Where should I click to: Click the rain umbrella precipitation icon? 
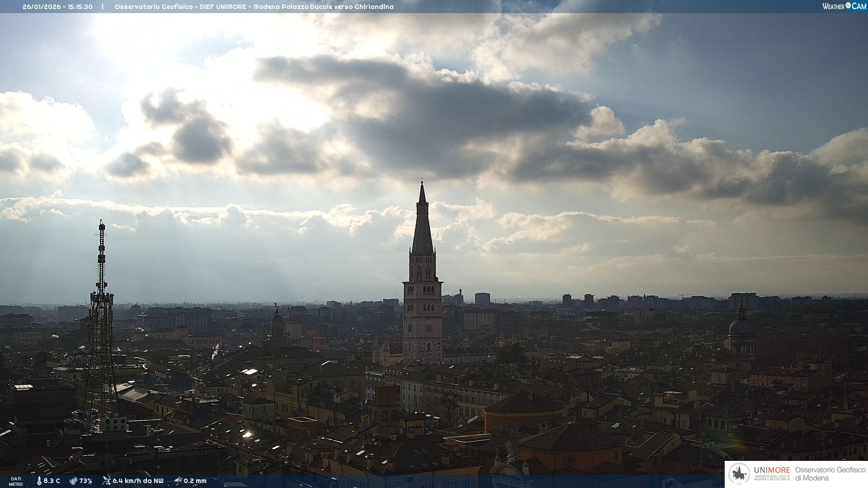(x=178, y=481)
